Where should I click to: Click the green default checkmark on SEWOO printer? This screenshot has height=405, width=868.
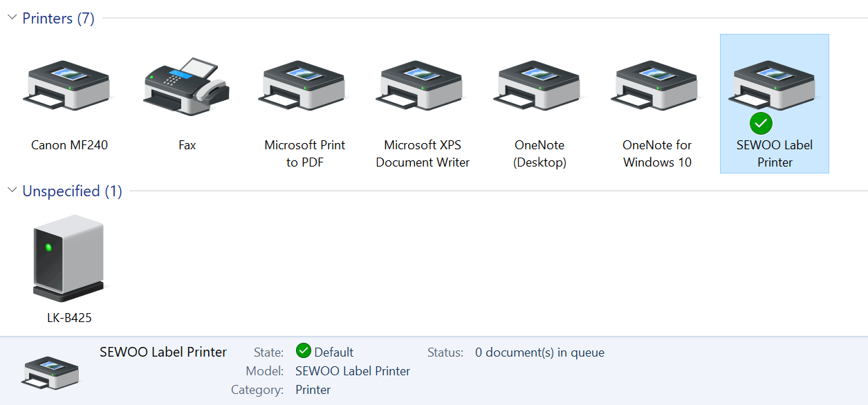pos(761,124)
